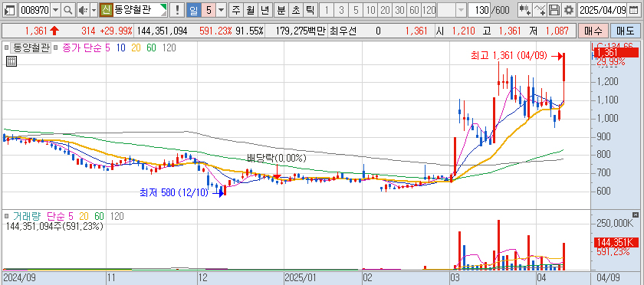Viewport: 644px width, 285px height.
Task: Click the opening price 1,210
Action: (x=464, y=31)
